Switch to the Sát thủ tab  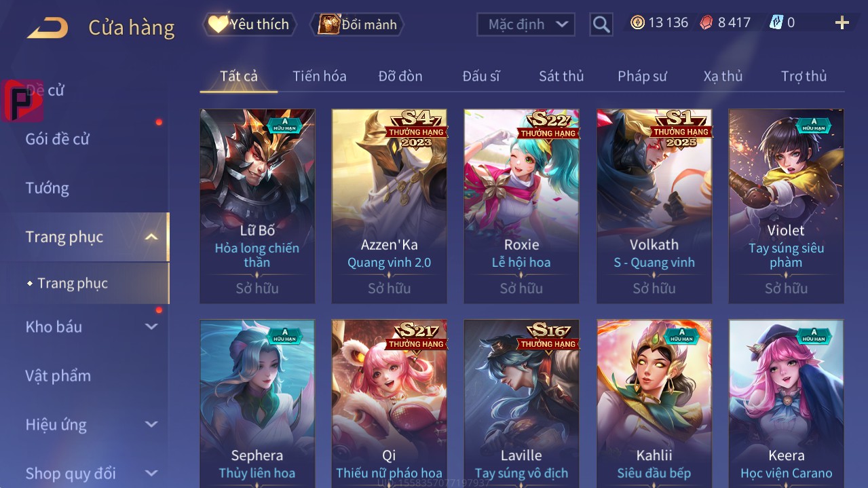coord(561,76)
